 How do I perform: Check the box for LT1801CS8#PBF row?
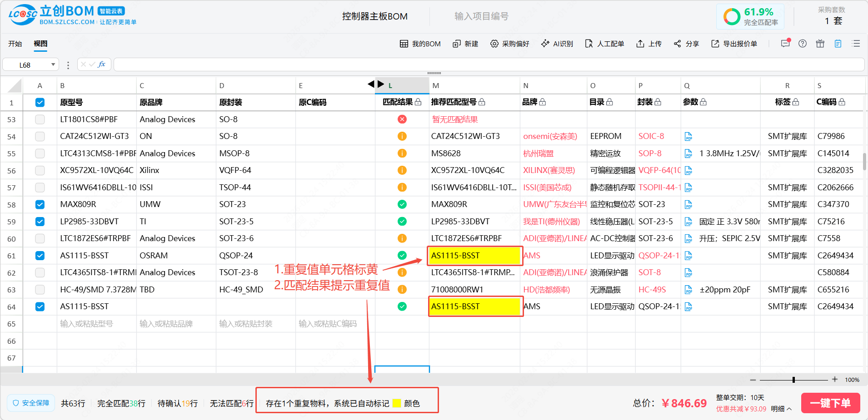(x=40, y=119)
